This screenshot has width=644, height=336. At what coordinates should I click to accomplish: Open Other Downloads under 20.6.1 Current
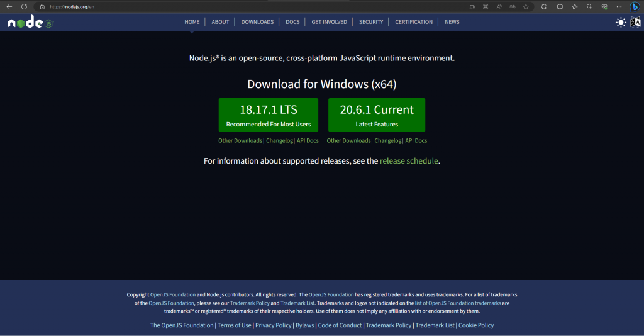coord(348,140)
